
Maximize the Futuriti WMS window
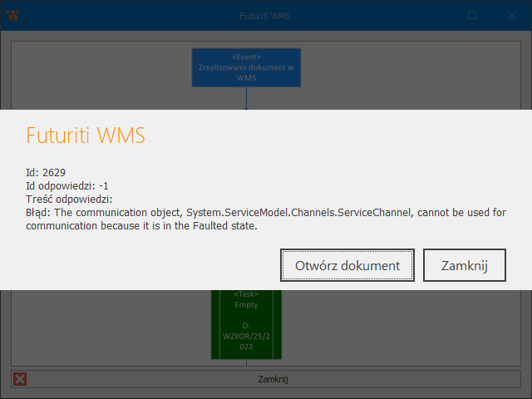coord(472,15)
